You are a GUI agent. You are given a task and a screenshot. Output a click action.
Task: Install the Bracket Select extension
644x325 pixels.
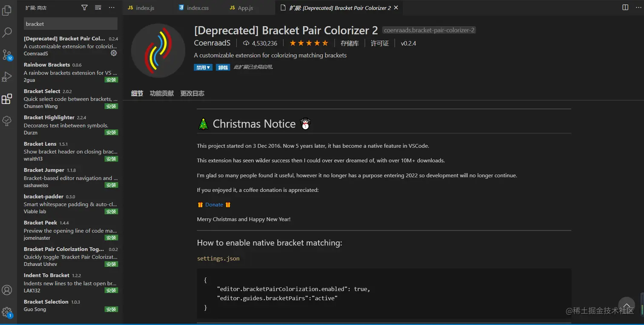112,106
